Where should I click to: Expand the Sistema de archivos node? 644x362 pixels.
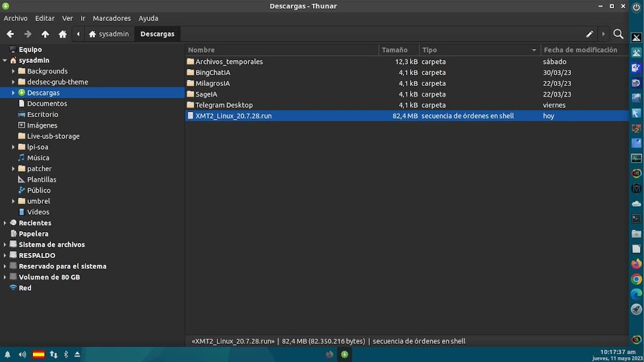pyautogui.click(x=5, y=245)
